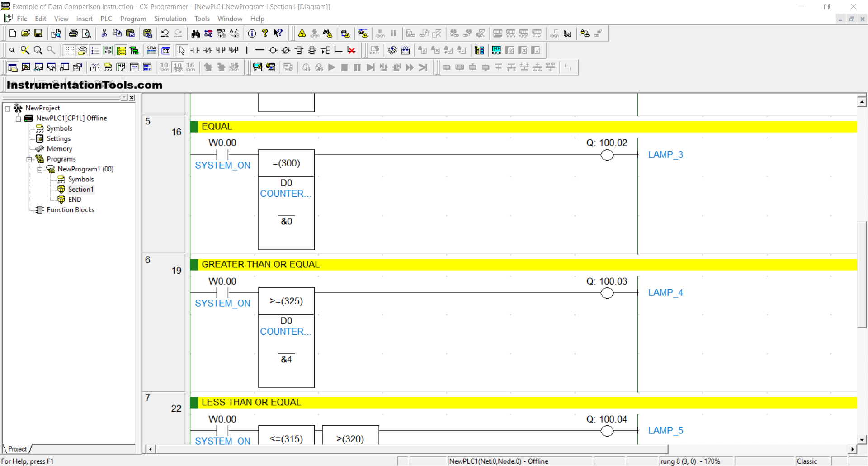
Task: Collapse the NewProject tree node
Action: click(x=8, y=108)
